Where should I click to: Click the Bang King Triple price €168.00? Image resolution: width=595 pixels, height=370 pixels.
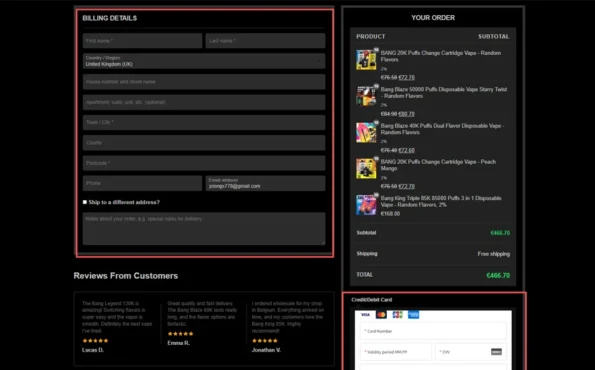(390, 214)
